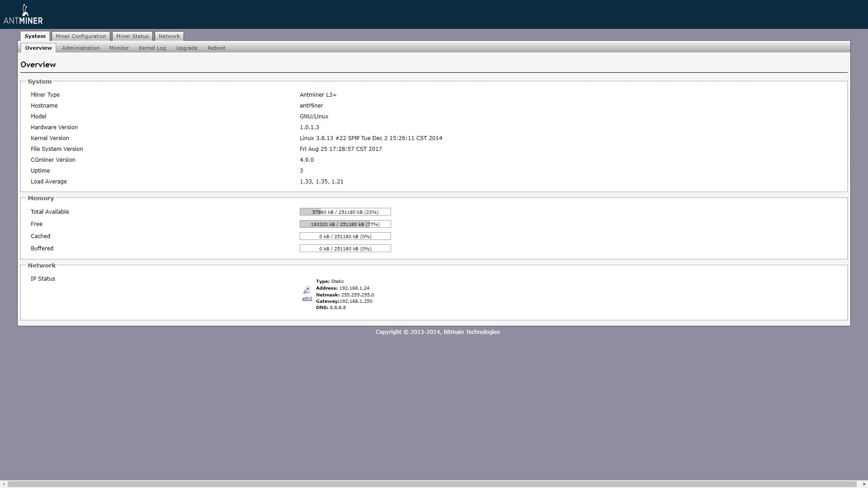This screenshot has width=868, height=488.
Task: Click the Miner Type label
Action: click(45, 95)
